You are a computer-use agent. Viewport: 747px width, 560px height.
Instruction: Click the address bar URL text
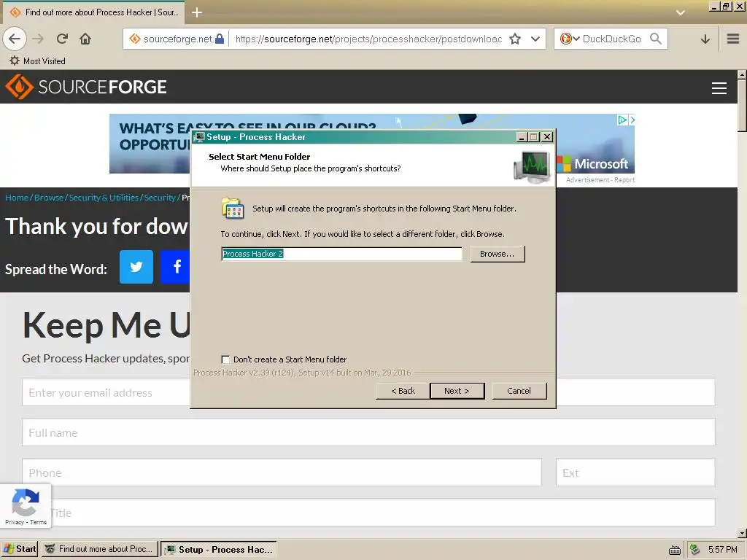click(368, 39)
